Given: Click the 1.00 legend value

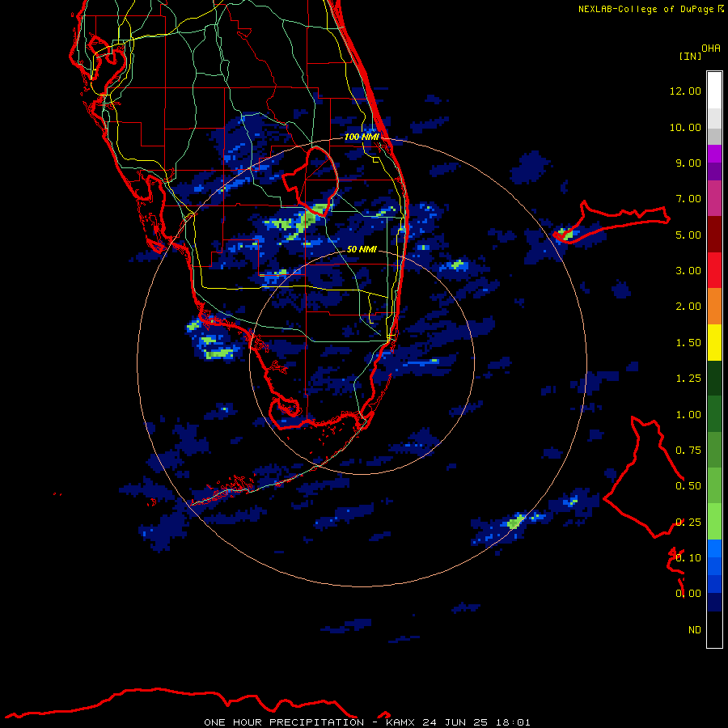Looking at the screenshot, I should click(x=688, y=415).
